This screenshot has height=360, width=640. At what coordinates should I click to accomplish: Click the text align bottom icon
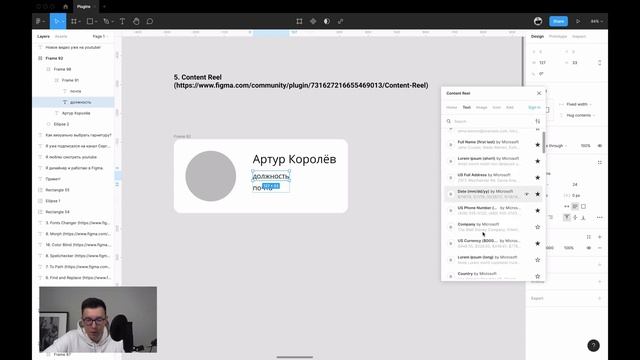click(x=583, y=218)
